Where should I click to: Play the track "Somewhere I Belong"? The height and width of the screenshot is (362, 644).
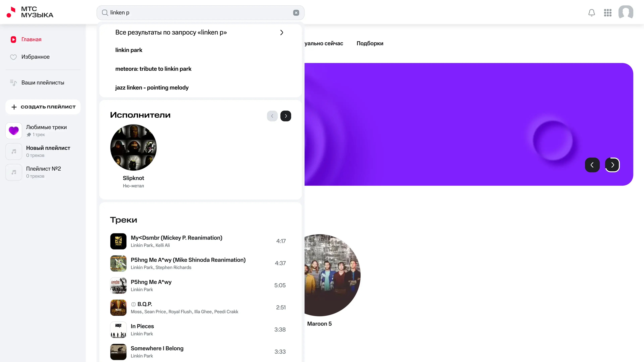157,349
